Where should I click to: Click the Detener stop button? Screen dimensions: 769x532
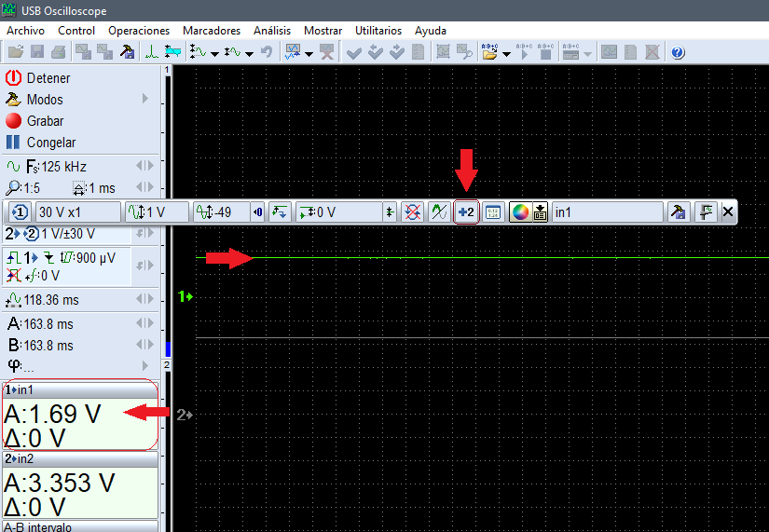(37, 78)
